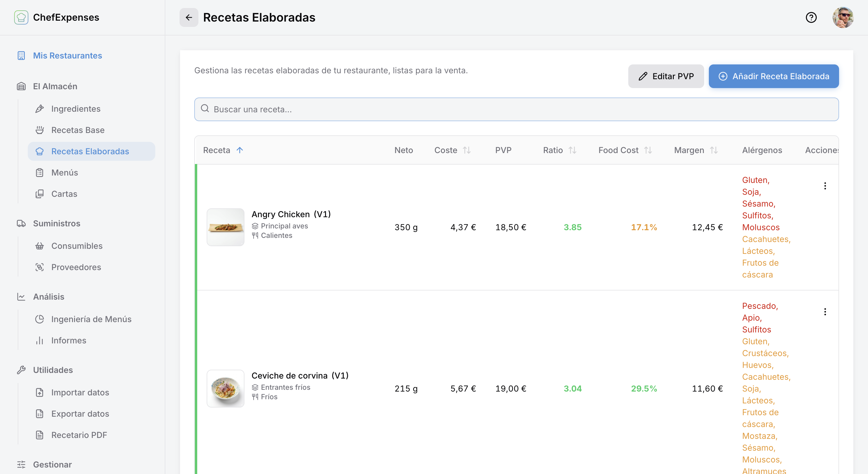
Task: Click the Menús clipboard icon
Action: [40, 172]
